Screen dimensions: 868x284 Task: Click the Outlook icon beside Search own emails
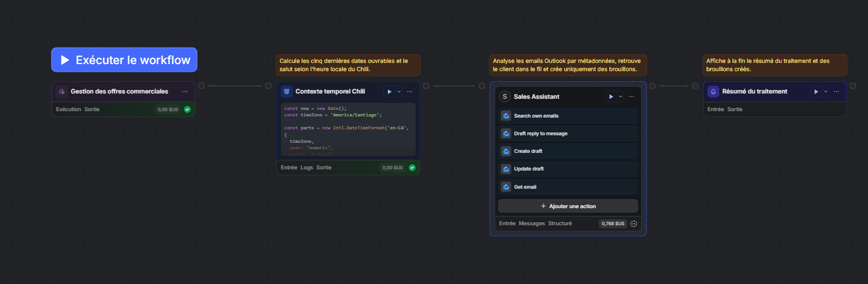tap(505, 116)
